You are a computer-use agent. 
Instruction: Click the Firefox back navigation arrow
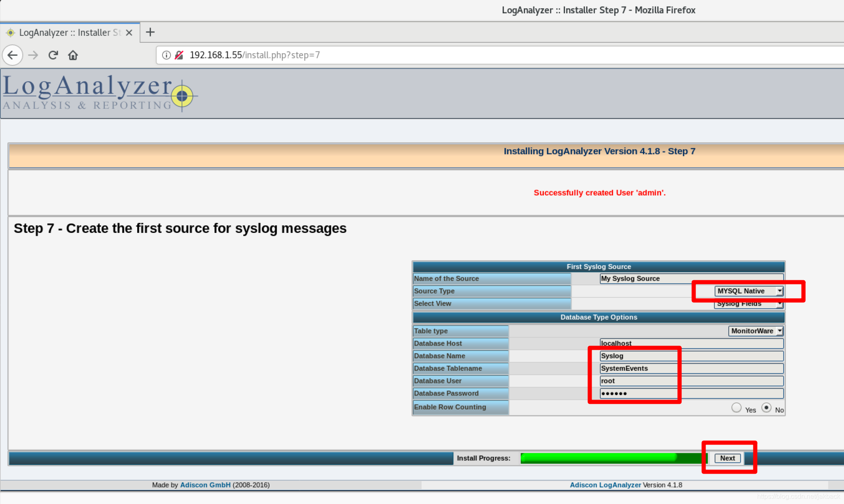coord(13,54)
